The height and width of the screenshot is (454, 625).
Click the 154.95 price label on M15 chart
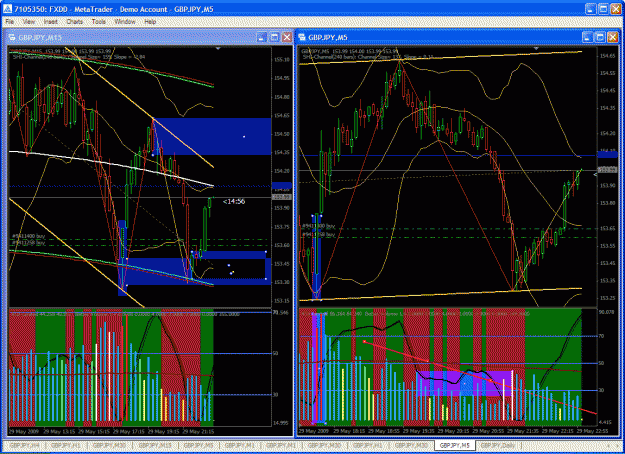(282, 78)
